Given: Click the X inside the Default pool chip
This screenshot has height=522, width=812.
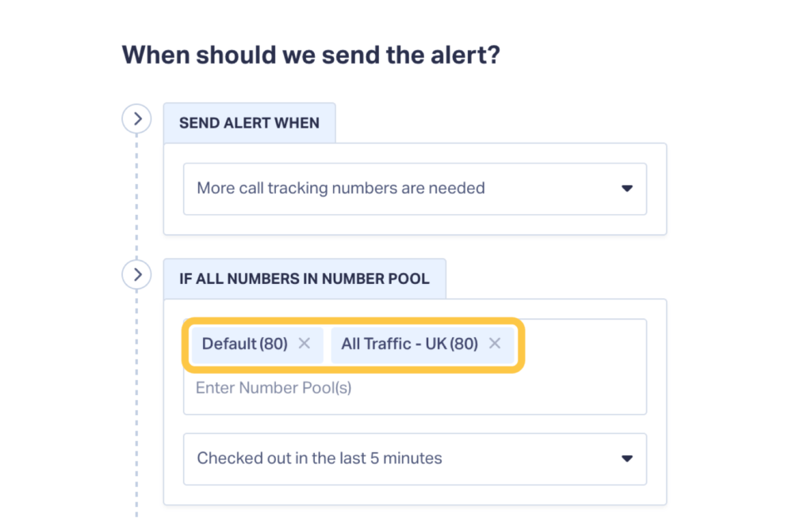Looking at the screenshot, I should click(304, 344).
